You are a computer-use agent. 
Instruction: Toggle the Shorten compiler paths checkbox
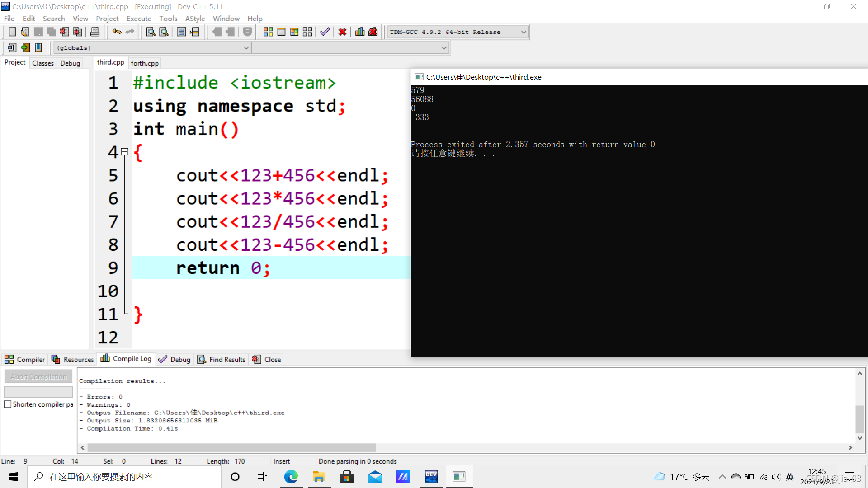click(x=8, y=404)
